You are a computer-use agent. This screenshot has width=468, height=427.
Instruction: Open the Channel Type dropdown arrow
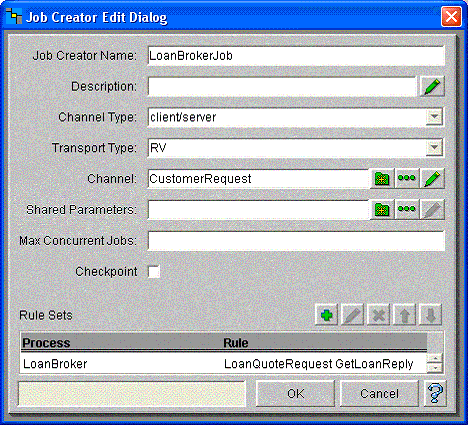pos(434,117)
